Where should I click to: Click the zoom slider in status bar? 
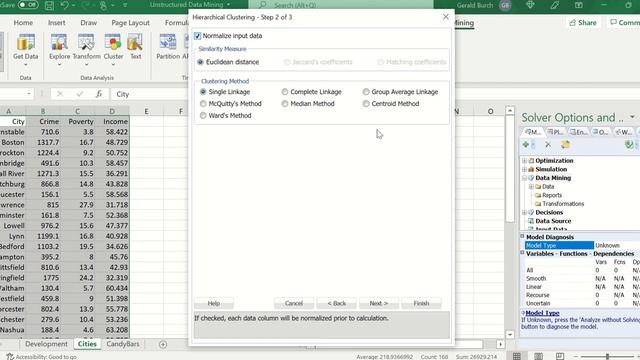click(x=607, y=356)
